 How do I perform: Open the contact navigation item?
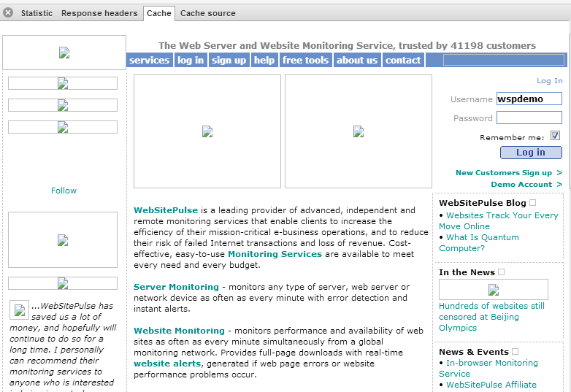point(403,60)
